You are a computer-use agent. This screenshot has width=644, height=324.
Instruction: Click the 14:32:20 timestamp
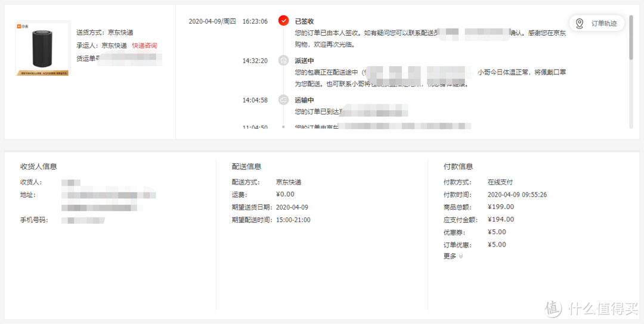pyautogui.click(x=255, y=61)
